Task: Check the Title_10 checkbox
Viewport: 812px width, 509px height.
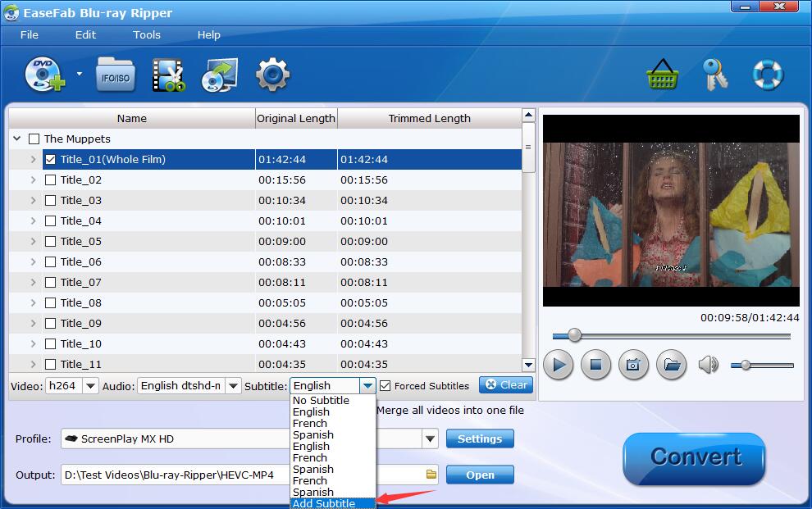Action: [x=50, y=344]
